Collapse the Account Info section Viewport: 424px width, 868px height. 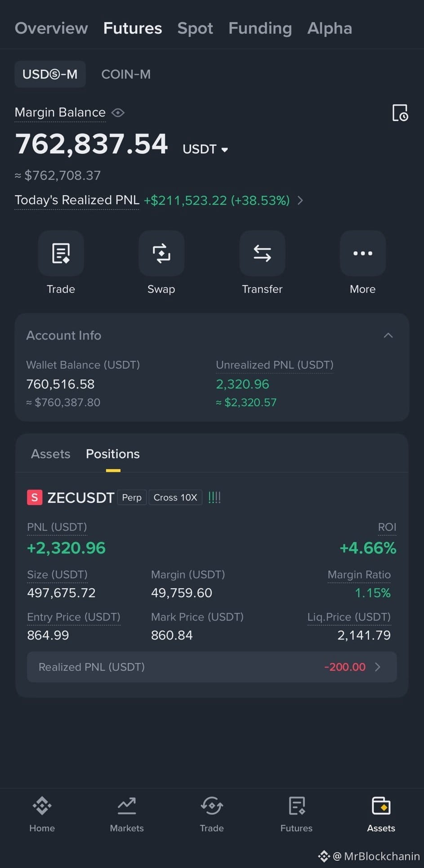[x=388, y=336]
